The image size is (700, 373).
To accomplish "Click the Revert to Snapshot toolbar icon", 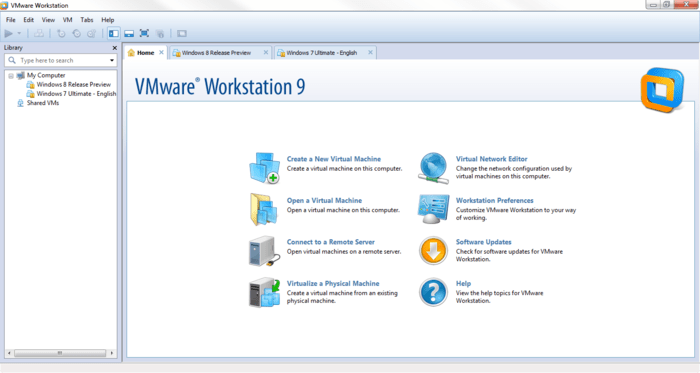I will click(76, 33).
